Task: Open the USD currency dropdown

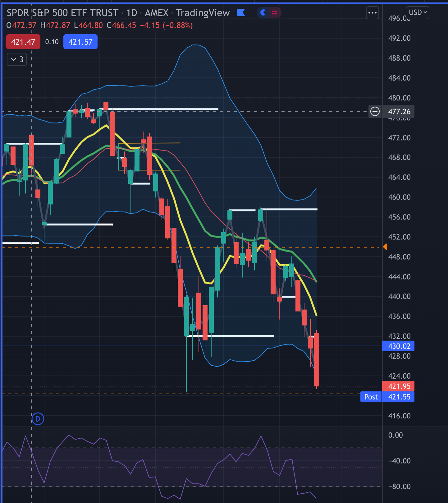Action: (x=418, y=12)
